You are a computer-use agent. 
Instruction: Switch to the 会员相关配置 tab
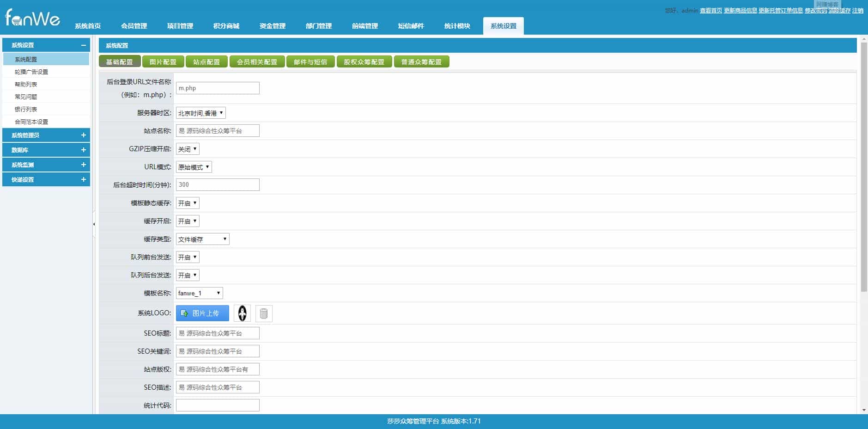point(257,61)
